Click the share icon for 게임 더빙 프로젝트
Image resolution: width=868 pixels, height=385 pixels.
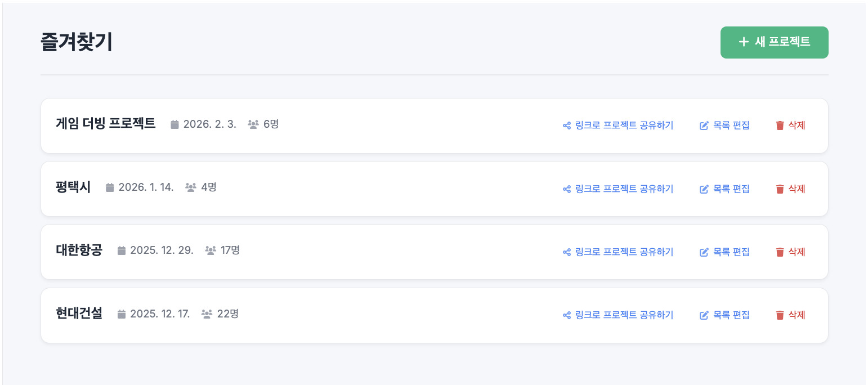coord(567,126)
